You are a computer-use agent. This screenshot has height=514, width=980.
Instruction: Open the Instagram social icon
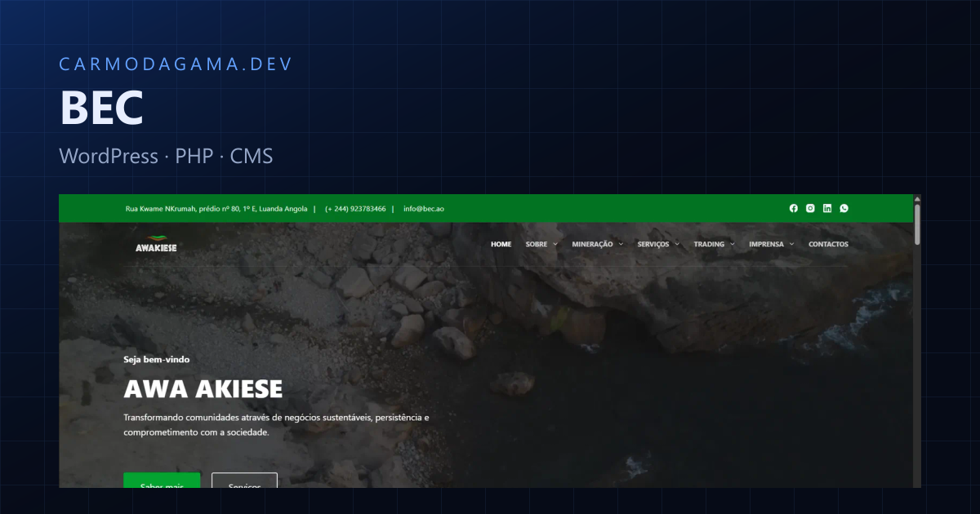(x=810, y=208)
